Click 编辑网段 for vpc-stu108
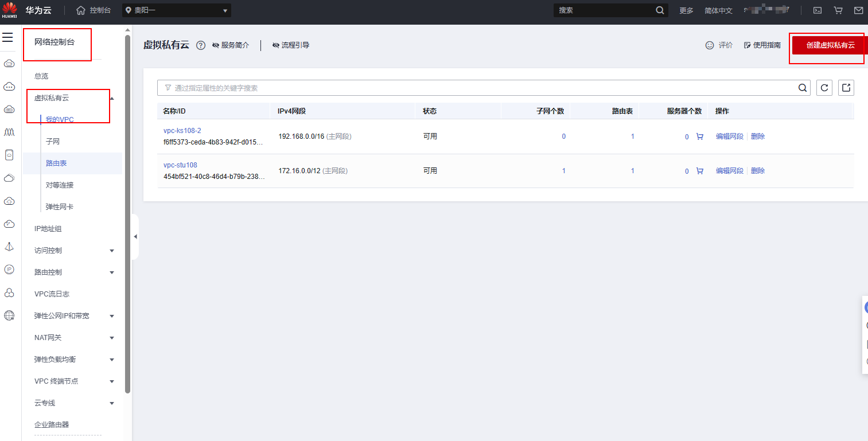Screen dimensions: 868x441 coord(730,171)
